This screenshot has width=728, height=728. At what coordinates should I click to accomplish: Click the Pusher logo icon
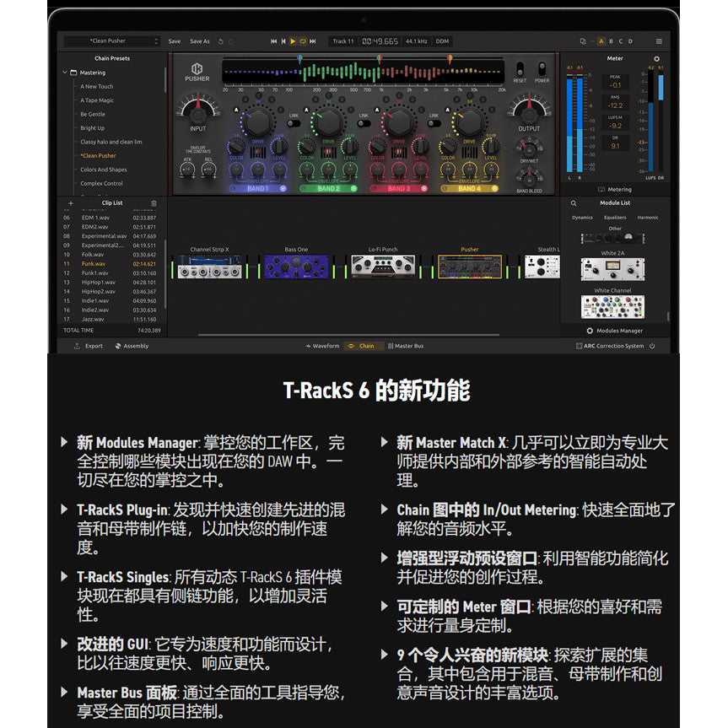coord(197,68)
